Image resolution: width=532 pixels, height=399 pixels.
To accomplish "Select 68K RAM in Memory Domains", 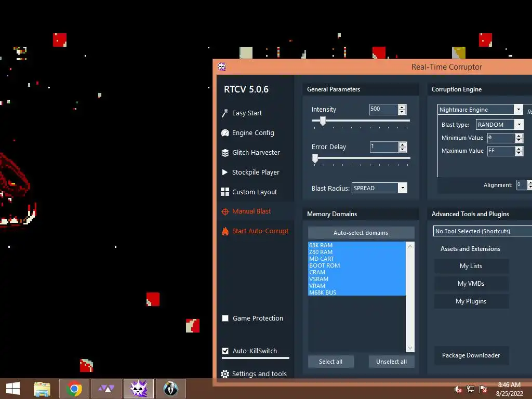I will click(x=356, y=245).
